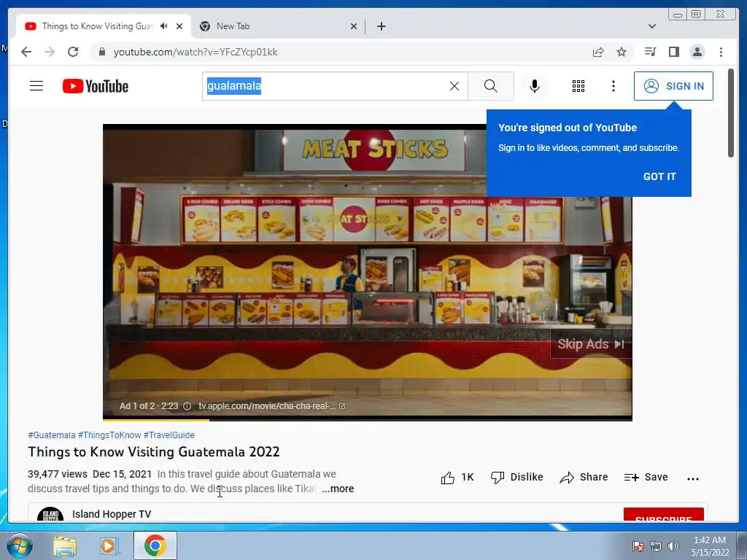Screen dimensions: 747x560
Task: Clear the search box with the X
Action: point(454,86)
